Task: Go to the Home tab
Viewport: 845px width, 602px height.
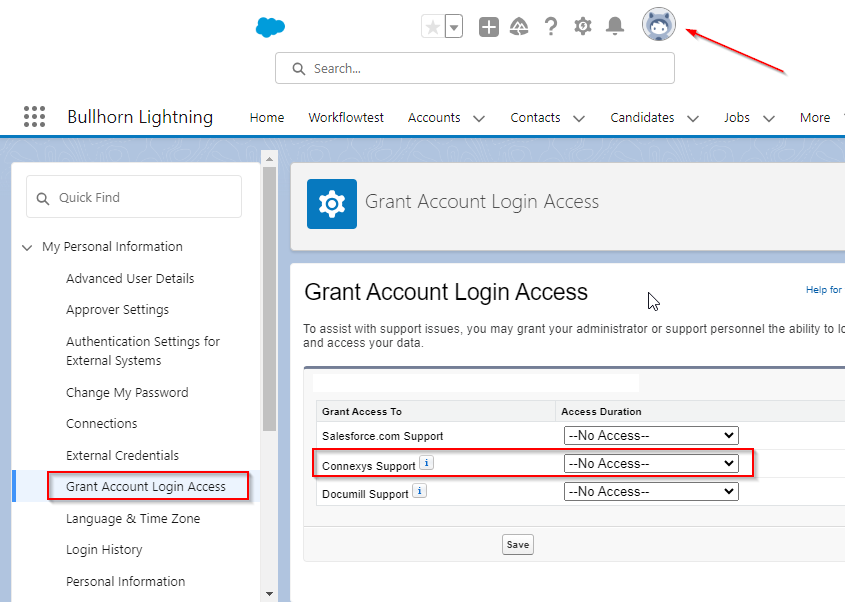Action: pos(267,117)
